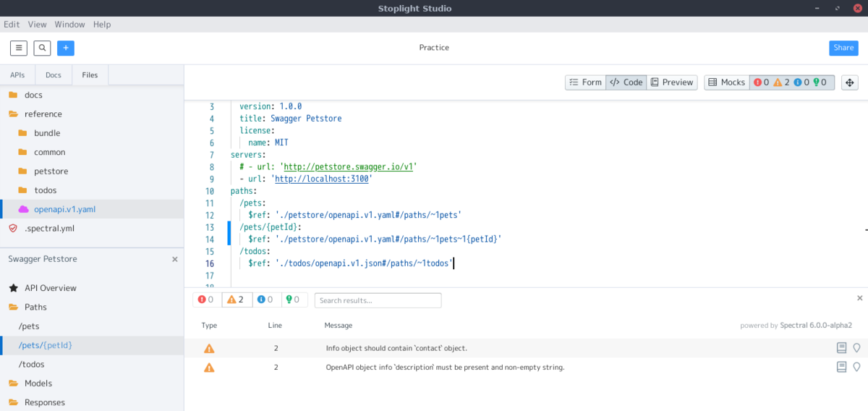The height and width of the screenshot is (411, 868).
Task: Select the Files tab
Action: coord(90,75)
